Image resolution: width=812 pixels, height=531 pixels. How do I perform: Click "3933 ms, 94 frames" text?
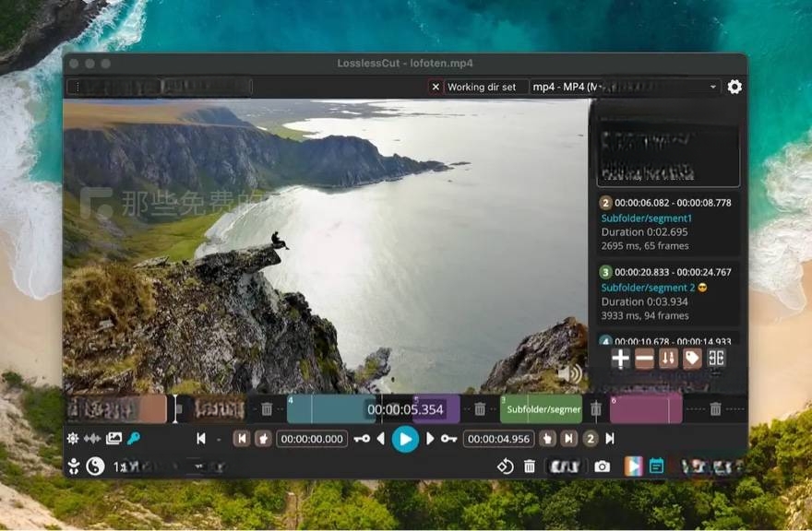point(645,315)
